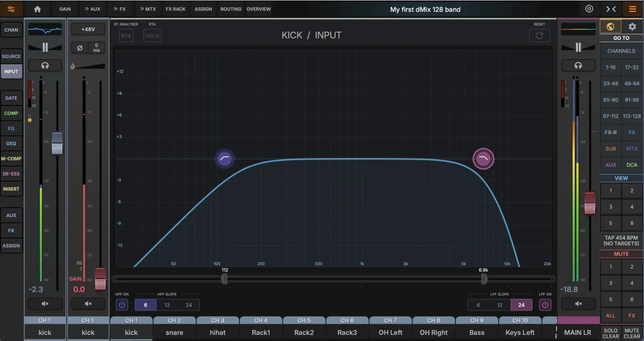This screenshot has height=341, width=644.
Task: Set HPF slope to 6
Action: coord(146,305)
